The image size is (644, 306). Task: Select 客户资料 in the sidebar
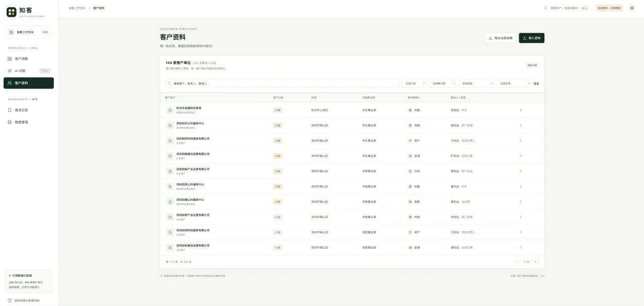coord(29,83)
